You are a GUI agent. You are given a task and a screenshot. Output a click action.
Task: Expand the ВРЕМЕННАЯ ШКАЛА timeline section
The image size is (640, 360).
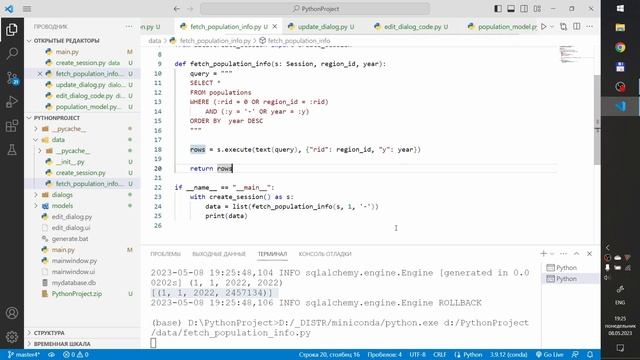[62, 344]
